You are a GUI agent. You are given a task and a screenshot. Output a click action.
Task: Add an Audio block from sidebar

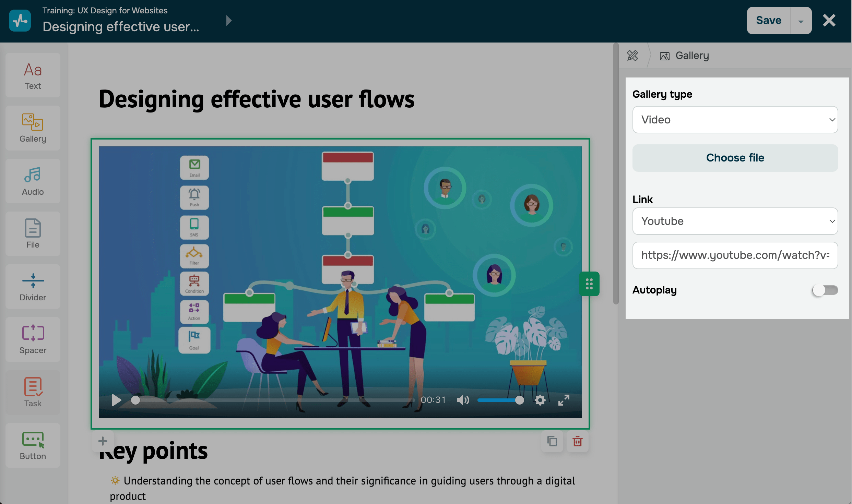[x=33, y=181]
